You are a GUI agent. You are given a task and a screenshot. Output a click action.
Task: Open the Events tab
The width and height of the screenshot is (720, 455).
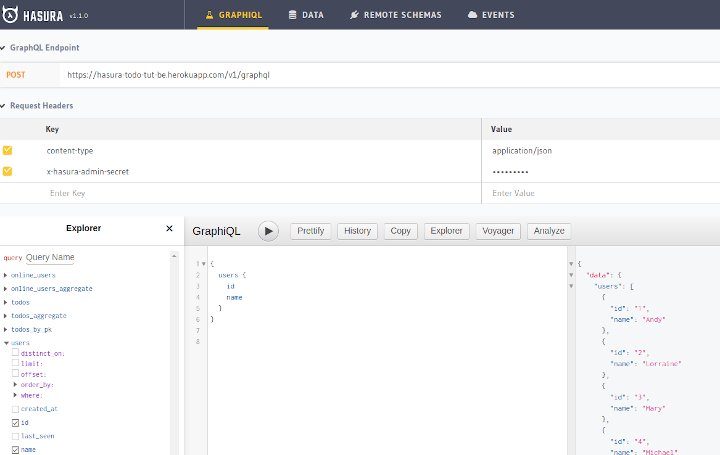pyautogui.click(x=491, y=15)
